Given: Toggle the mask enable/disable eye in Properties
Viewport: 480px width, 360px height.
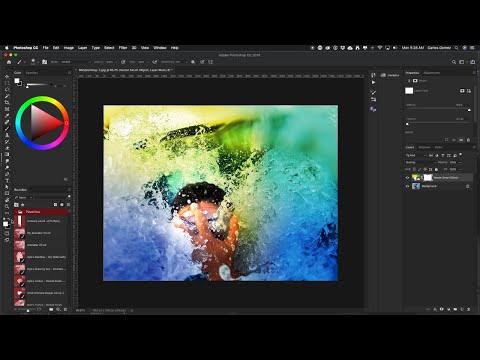Looking at the screenshot, I should 461,140.
